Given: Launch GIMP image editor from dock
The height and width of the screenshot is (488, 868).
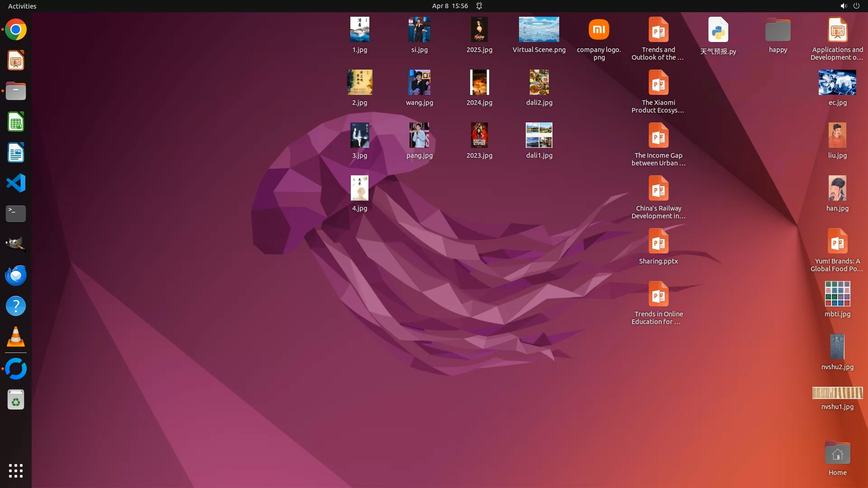Looking at the screenshot, I should pos(16,244).
